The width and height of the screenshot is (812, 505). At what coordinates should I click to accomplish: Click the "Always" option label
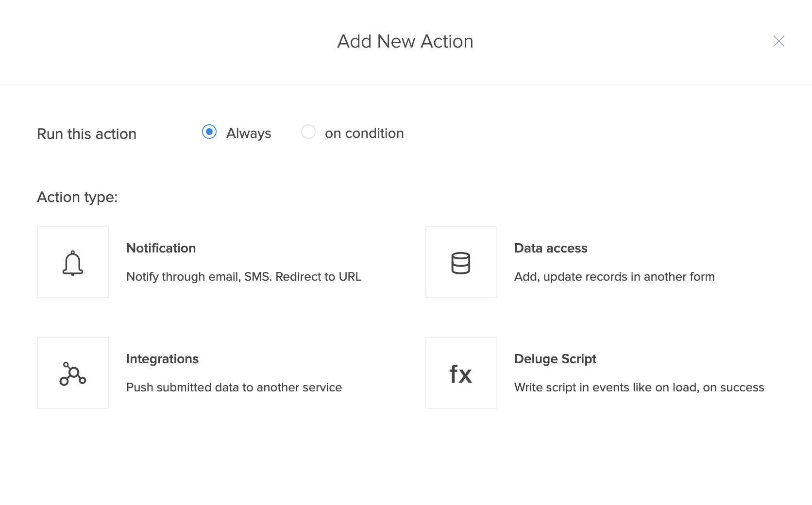point(249,134)
